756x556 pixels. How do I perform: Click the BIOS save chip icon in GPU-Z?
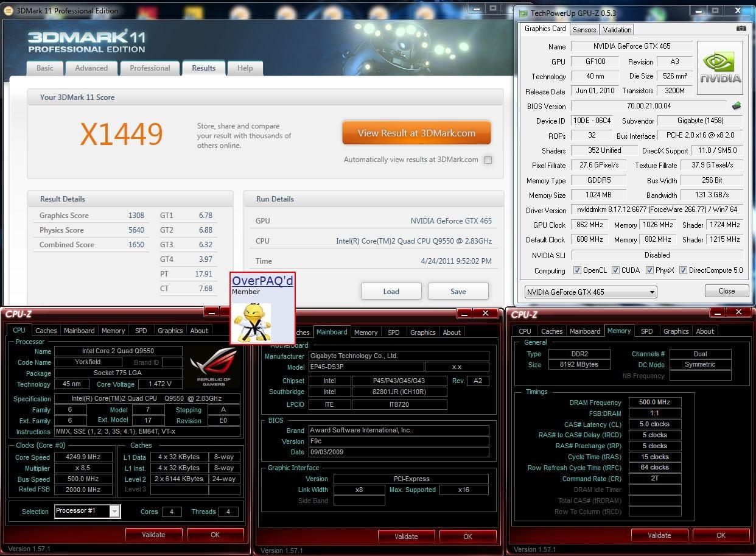tap(737, 105)
